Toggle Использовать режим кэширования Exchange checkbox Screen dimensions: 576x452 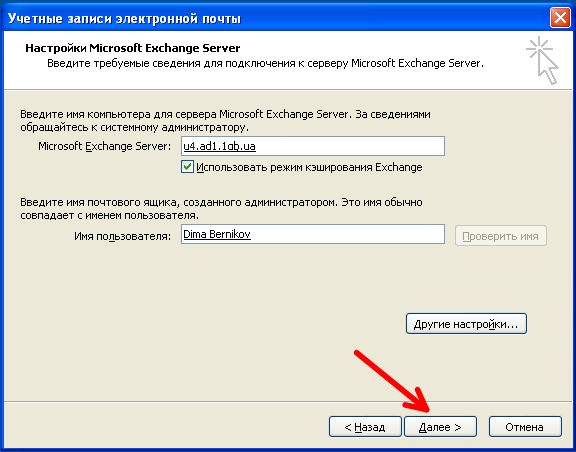[187, 167]
